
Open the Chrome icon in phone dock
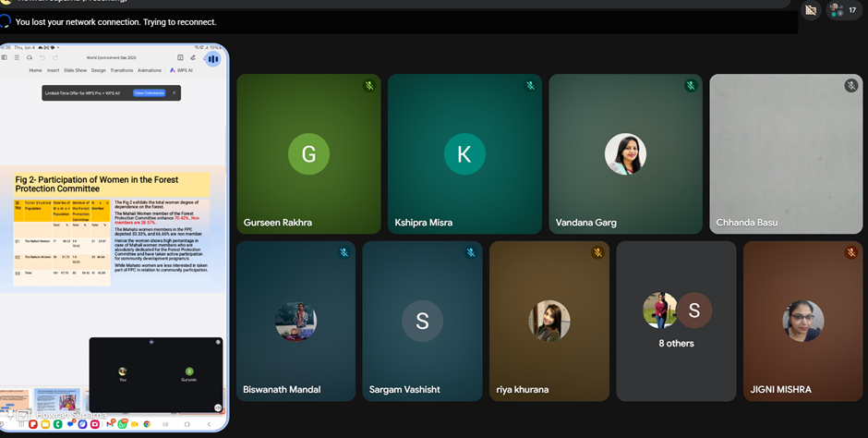[147, 424]
